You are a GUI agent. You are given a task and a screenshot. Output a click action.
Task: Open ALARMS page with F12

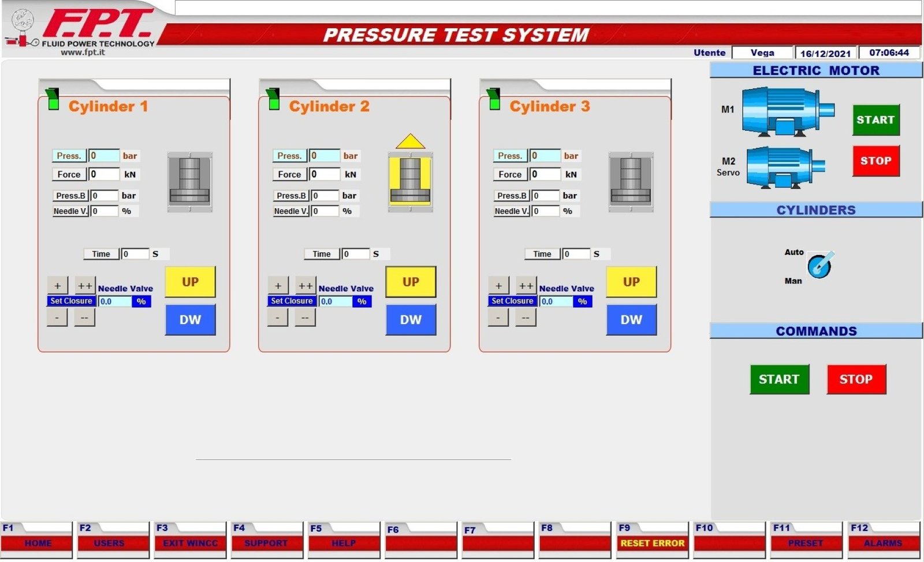pyautogui.click(x=884, y=540)
